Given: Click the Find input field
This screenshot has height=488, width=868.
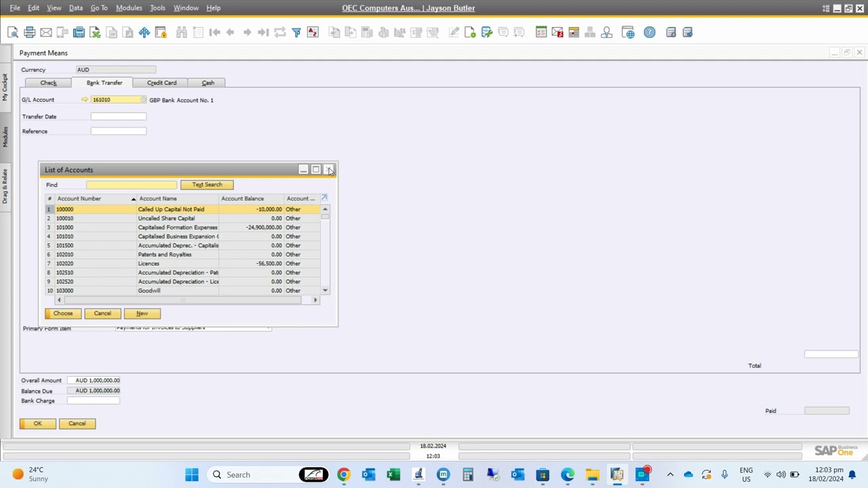Looking at the screenshot, I should click(132, 184).
